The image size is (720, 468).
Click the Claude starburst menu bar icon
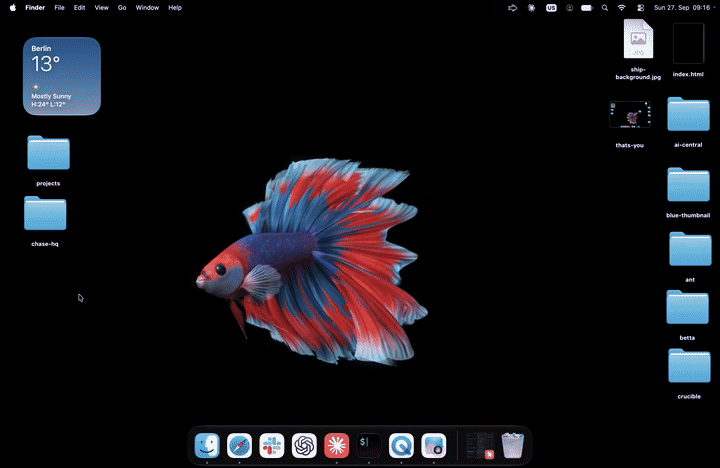click(x=531, y=7)
